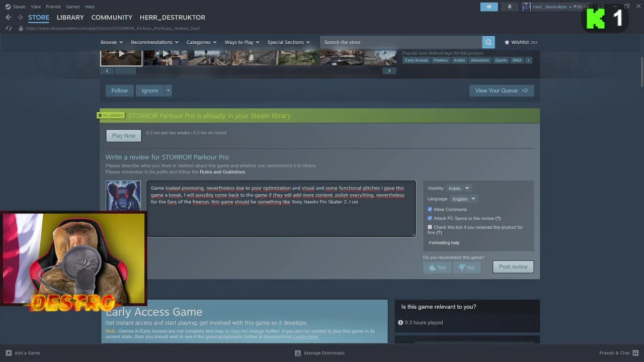Click the first video thumbnail
Screen dimensions: 644x362
coord(121,58)
